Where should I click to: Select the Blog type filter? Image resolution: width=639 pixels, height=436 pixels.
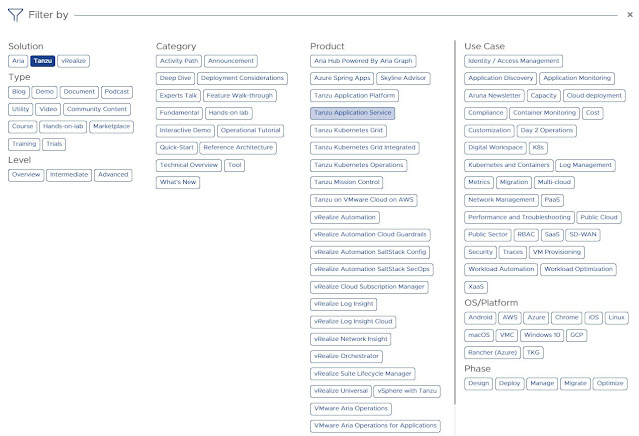[19, 92]
